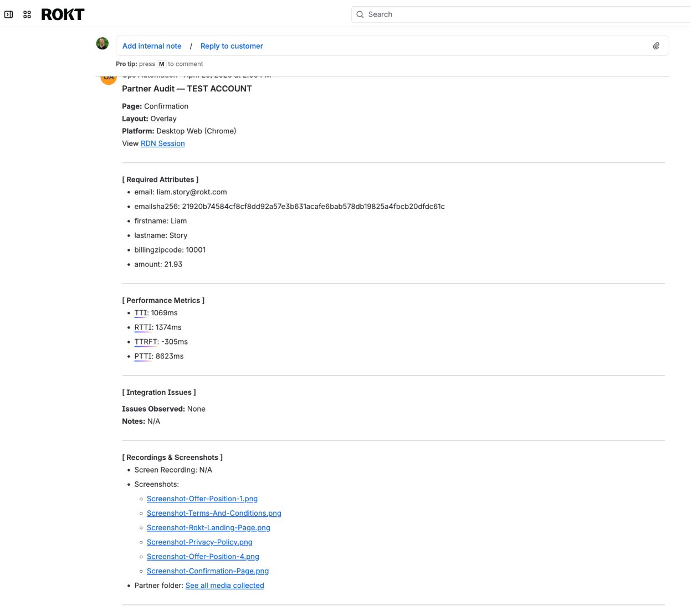The height and width of the screenshot is (616, 697).
Task: Click Issues Observed: None text
Action: 163,409
